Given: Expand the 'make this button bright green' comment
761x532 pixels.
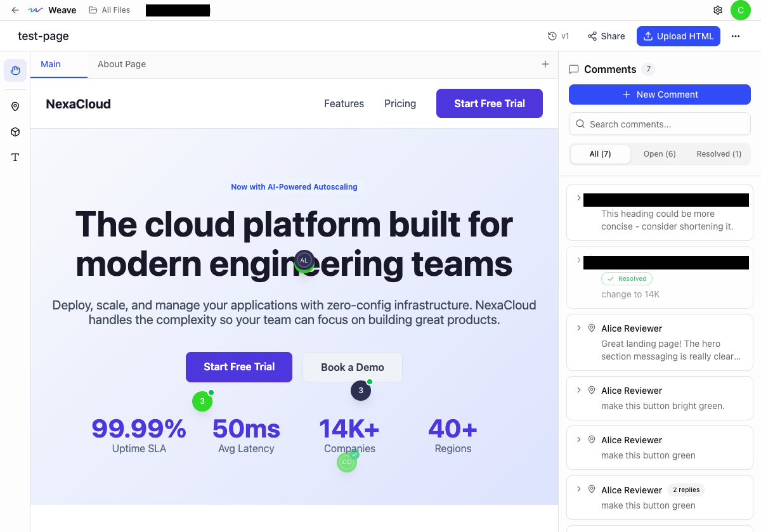Looking at the screenshot, I should pos(578,390).
